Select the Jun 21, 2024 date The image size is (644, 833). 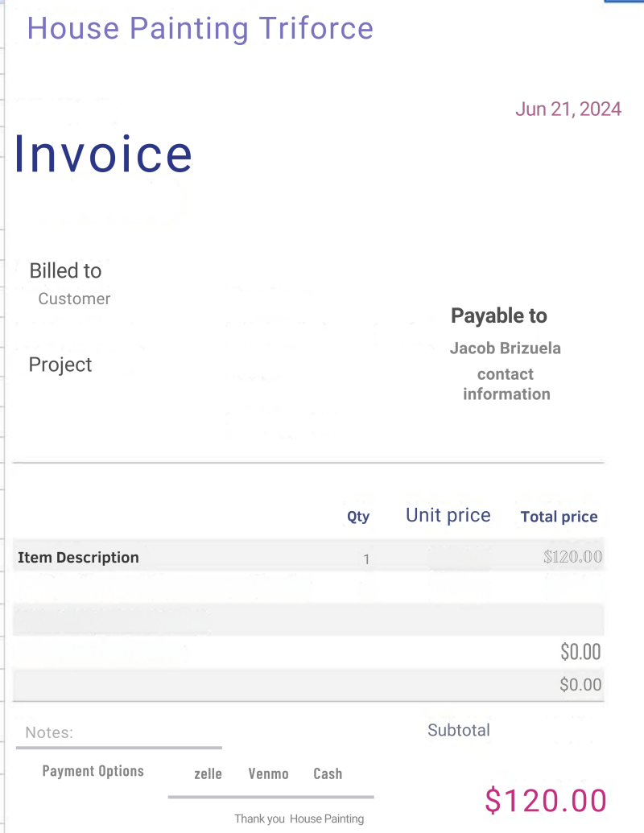pos(568,109)
